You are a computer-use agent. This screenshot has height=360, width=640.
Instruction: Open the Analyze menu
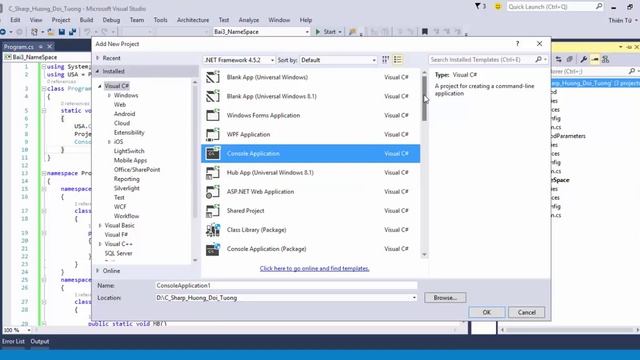click(x=249, y=20)
